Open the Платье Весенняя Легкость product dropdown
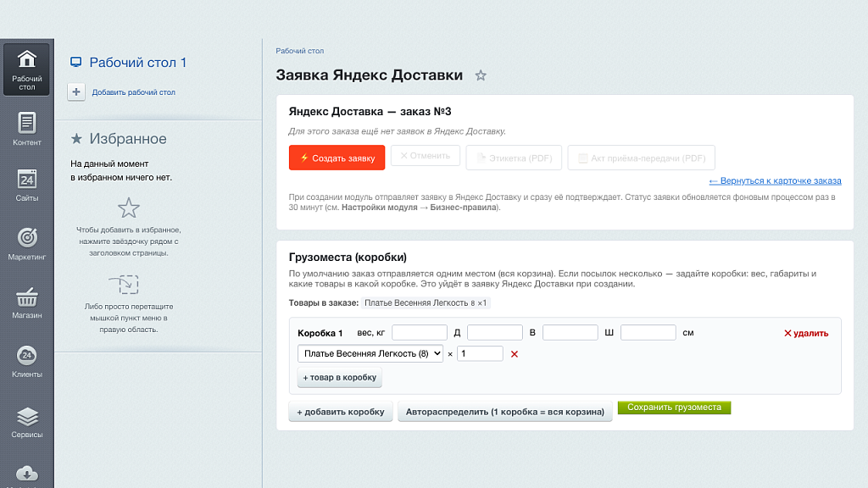The height and width of the screenshot is (488, 868). coord(370,353)
